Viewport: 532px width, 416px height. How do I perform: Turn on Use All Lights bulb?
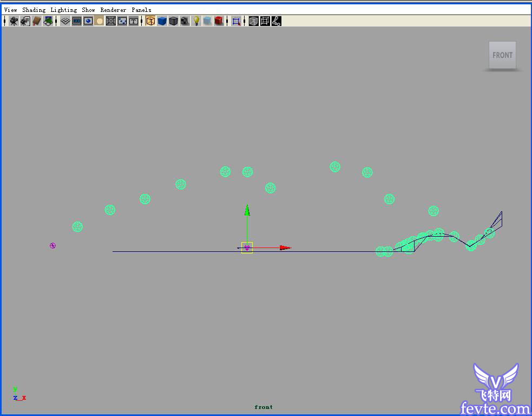(196, 21)
